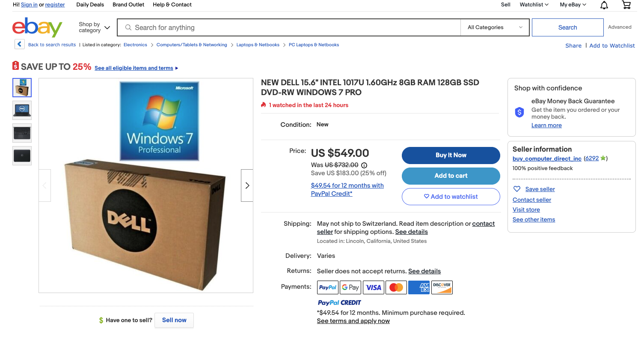644x350 pixels.
Task: Click the heart icon beside Save seller
Action: [x=517, y=189]
